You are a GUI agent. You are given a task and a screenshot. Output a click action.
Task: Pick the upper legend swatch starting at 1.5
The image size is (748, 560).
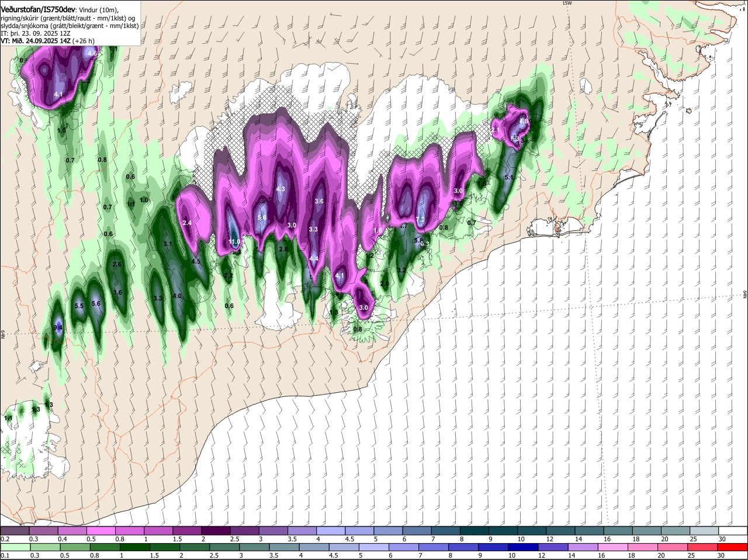(x=187, y=531)
